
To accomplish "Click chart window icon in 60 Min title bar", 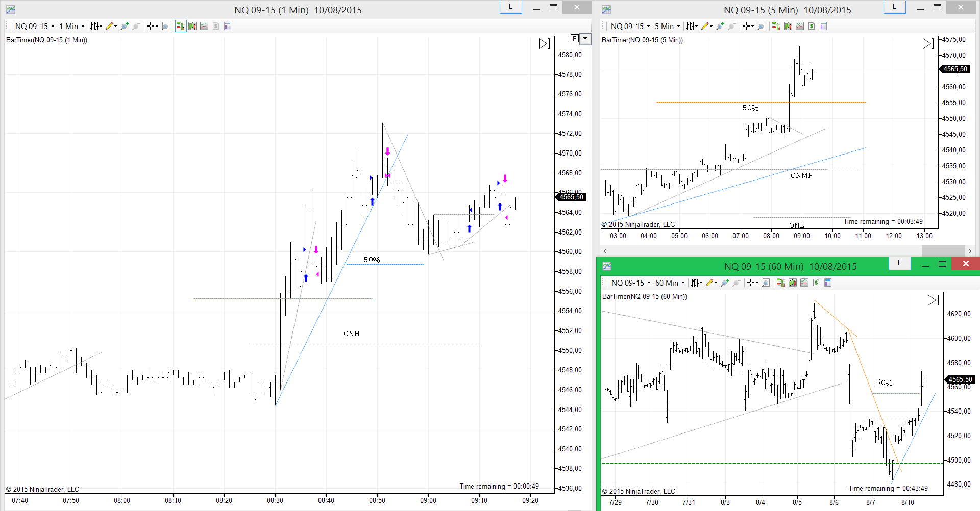I will pyautogui.click(x=607, y=266).
